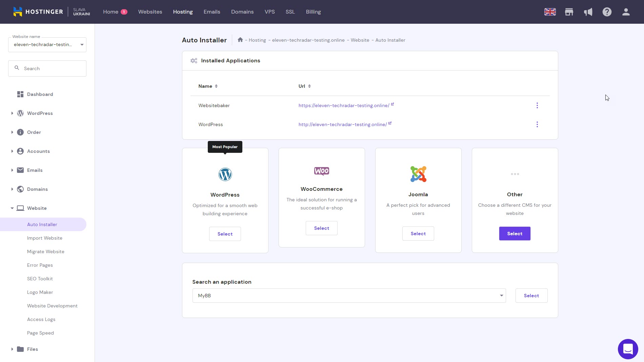The height and width of the screenshot is (362, 644).
Task: Click the Dashboard grid icon in sidebar
Action: 20,94
